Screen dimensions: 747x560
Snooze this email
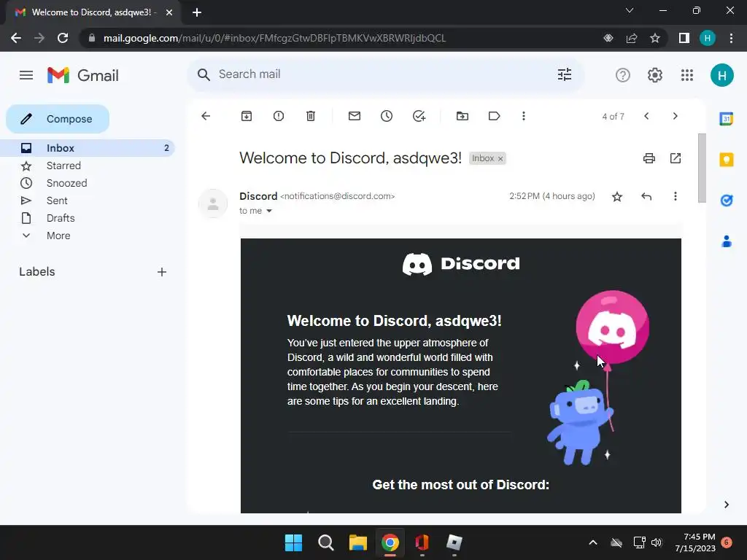[x=387, y=116]
